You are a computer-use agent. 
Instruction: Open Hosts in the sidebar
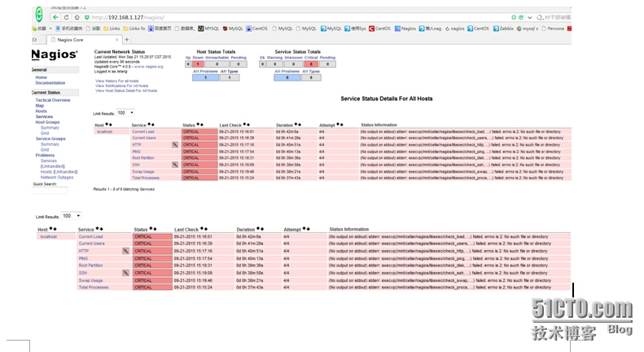(41, 111)
